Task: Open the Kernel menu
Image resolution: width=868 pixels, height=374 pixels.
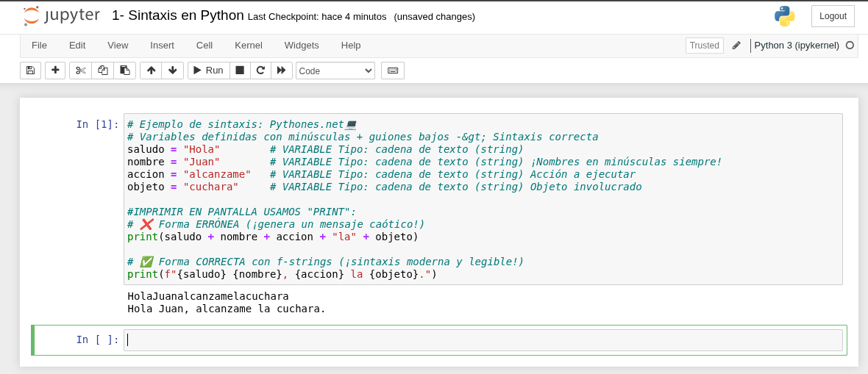Action: click(x=249, y=46)
